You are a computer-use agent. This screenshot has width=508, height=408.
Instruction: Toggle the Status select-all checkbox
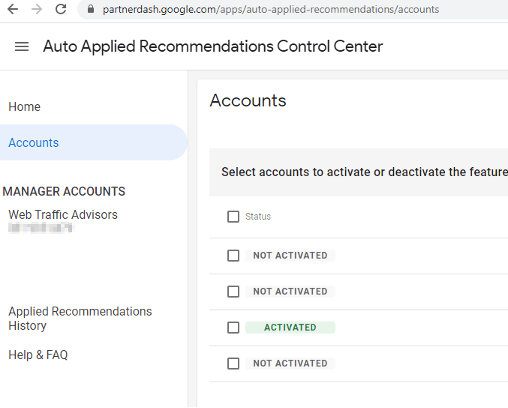click(x=233, y=216)
